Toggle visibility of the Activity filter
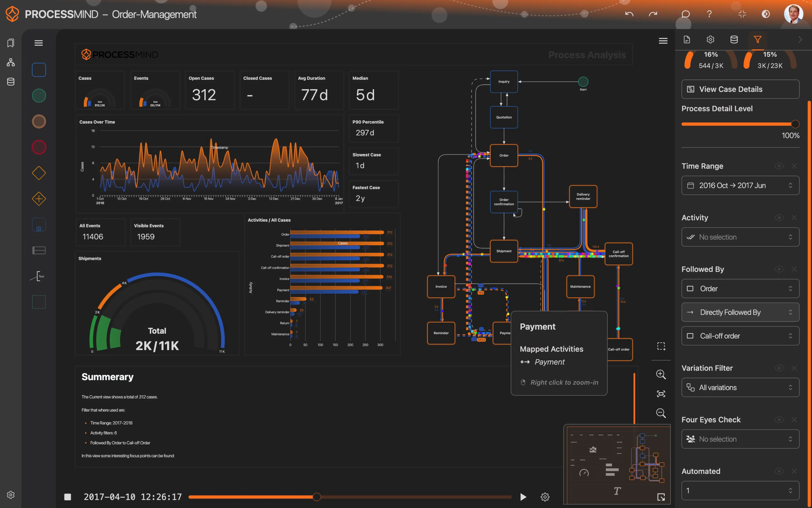812x508 pixels. click(x=779, y=218)
